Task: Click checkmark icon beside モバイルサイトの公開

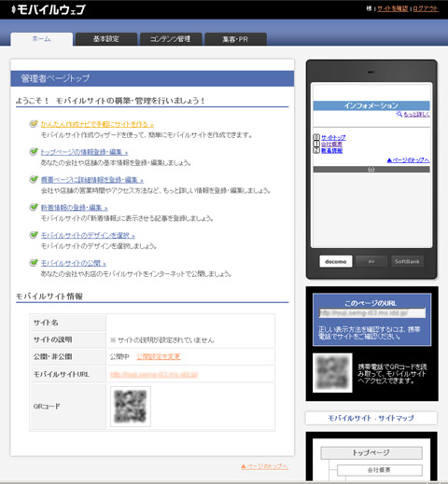Action: 34,262
